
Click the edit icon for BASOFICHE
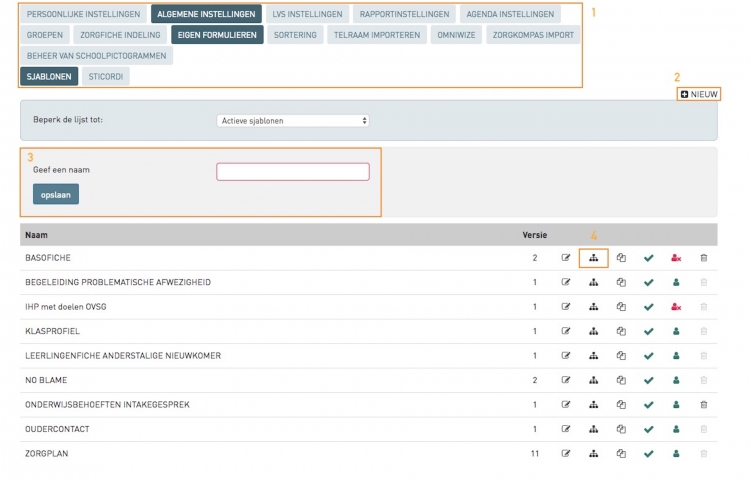pos(566,258)
